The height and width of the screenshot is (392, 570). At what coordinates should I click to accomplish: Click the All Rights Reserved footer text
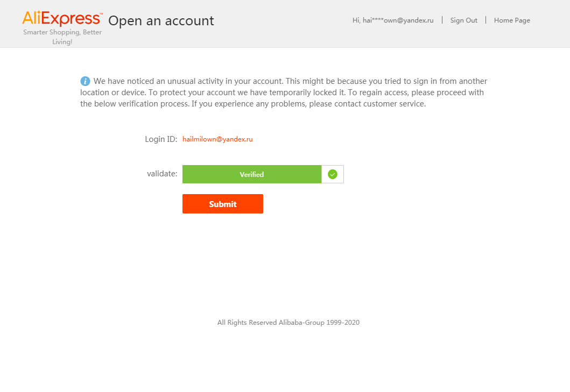click(288, 322)
